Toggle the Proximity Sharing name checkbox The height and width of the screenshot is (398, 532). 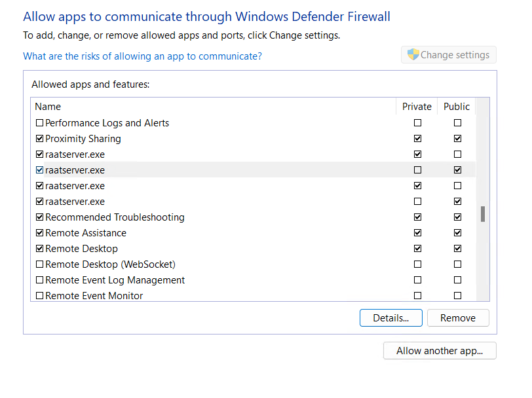click(x=40, y=139)
